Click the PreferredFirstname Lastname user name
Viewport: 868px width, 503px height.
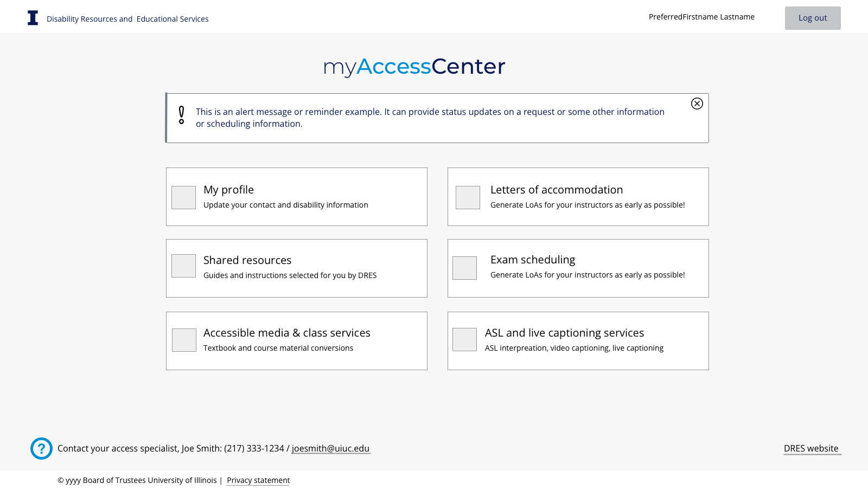pos(701,17)
